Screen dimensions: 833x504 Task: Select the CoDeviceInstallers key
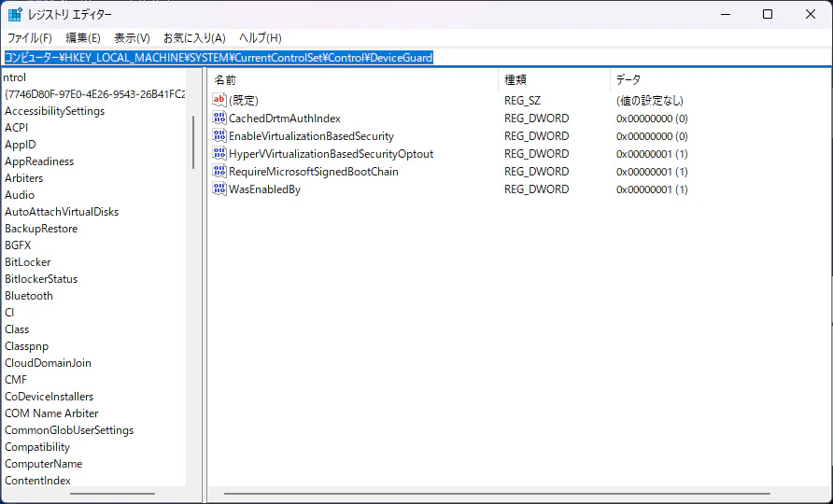coord(49,397)
